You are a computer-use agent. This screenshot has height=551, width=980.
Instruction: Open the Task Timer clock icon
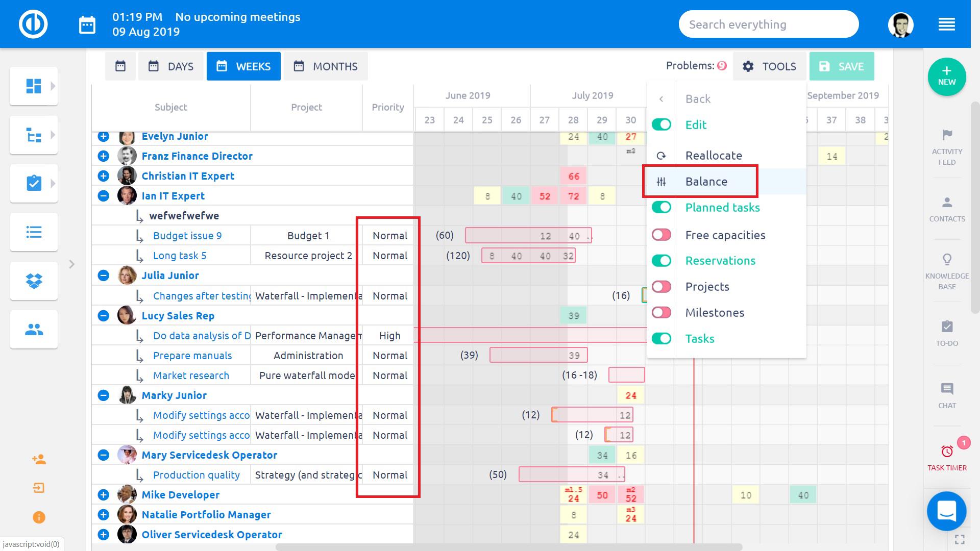tap(947, 452)
